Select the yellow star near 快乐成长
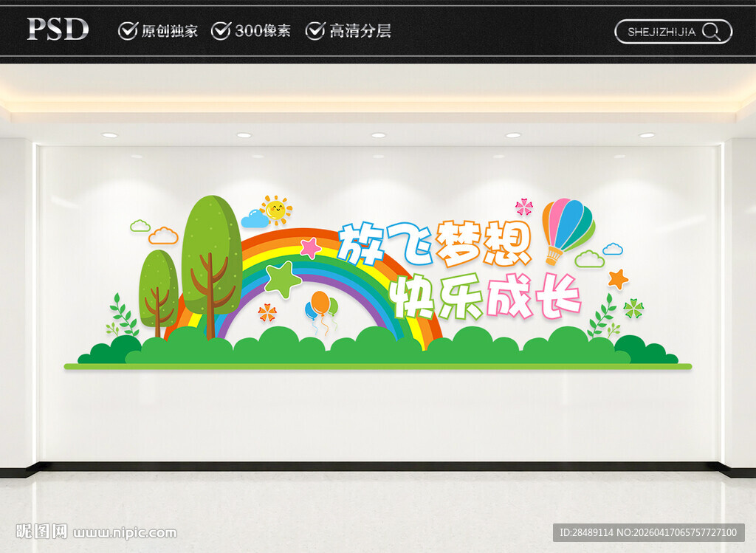756x553 pixels. 617,279
